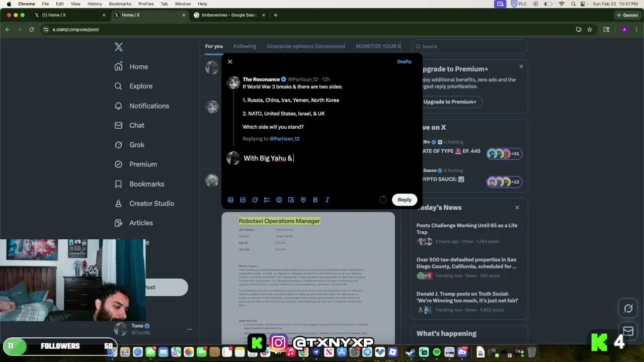Open Grok from the sidebar
644x362 pixels.
129,145
